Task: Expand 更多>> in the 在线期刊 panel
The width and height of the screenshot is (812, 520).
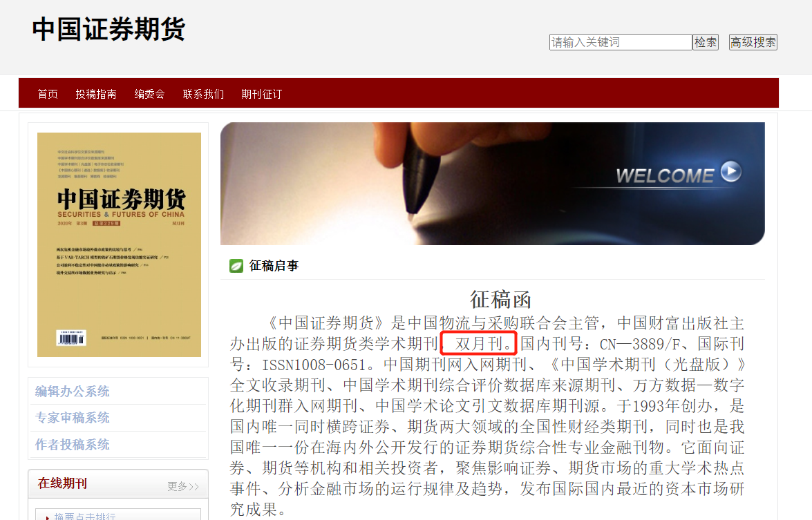Action: (183, 486)
